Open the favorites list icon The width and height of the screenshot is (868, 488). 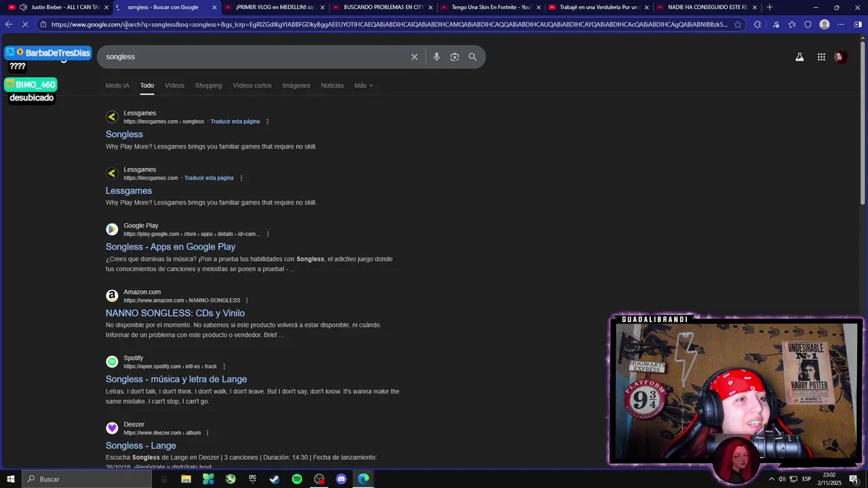coord(792,24)
